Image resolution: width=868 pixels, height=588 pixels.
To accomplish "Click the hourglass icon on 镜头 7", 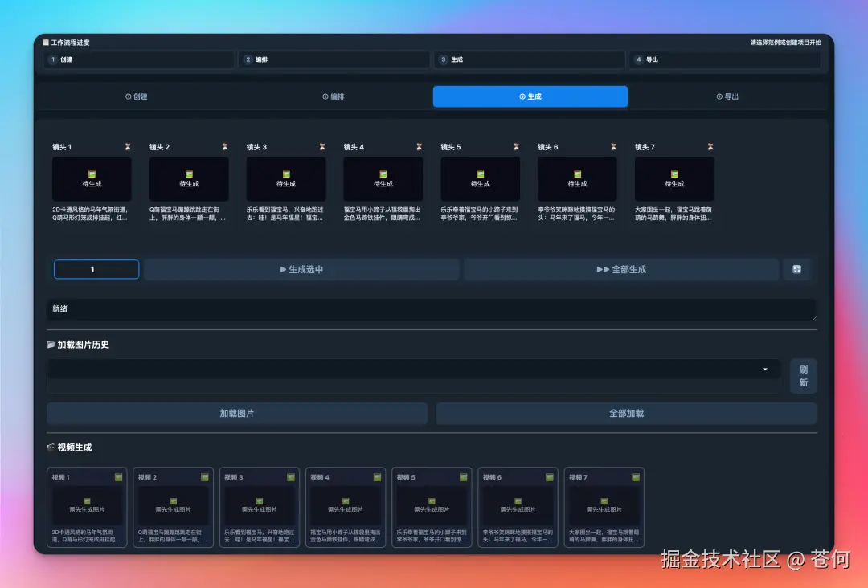I will tap(709, 146).
